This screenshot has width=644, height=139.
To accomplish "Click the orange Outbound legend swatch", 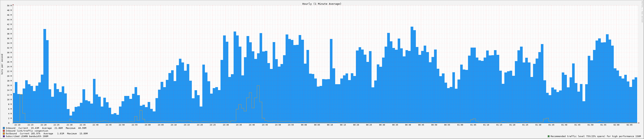I will pos(4,134).
